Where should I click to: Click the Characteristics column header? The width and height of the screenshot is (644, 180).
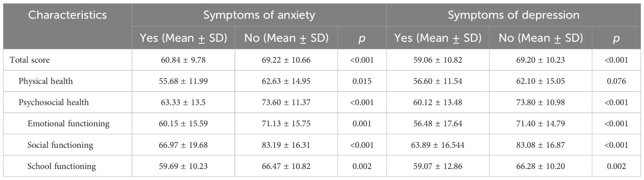coord(68,15)
